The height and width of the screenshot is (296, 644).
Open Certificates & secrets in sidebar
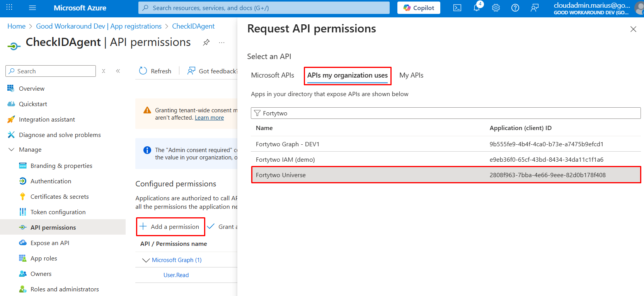click(60, 196)
